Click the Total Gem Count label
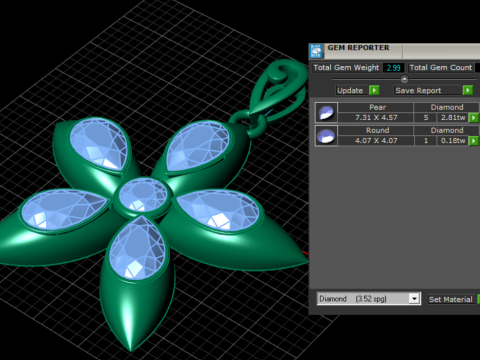The image size is (480, 360). coord(441,68)
